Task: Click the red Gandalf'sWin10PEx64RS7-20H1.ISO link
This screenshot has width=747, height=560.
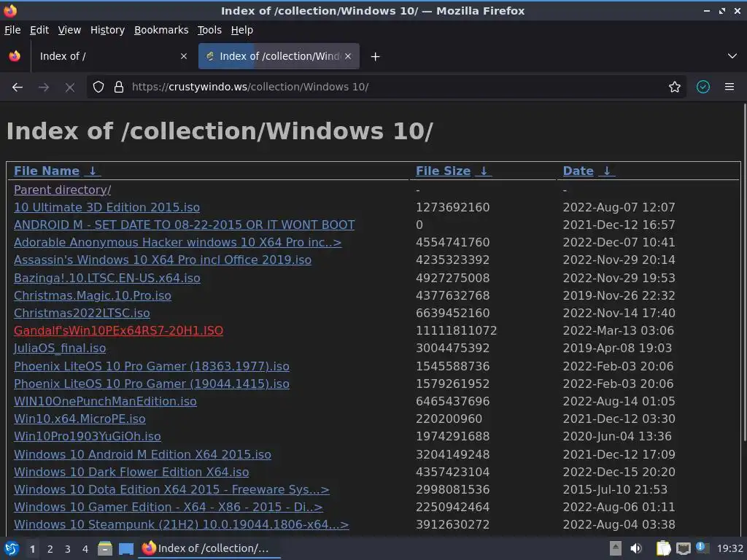Action: click(119, 331)
